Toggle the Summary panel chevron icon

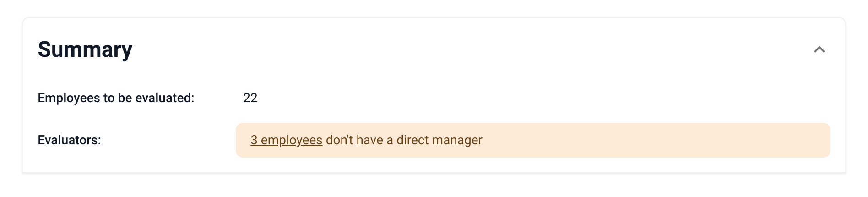(x=819, y=49)
